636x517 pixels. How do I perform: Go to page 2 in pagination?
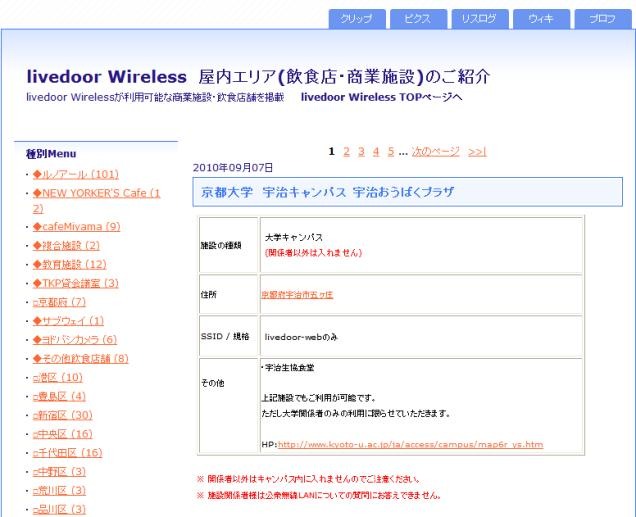[x=346, y=151]
